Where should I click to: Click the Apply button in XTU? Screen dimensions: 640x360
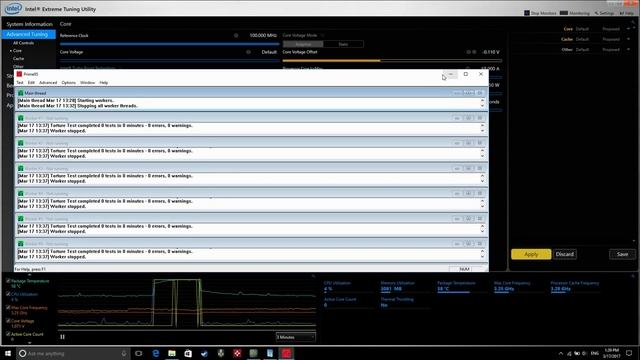[x=531, y=254]
